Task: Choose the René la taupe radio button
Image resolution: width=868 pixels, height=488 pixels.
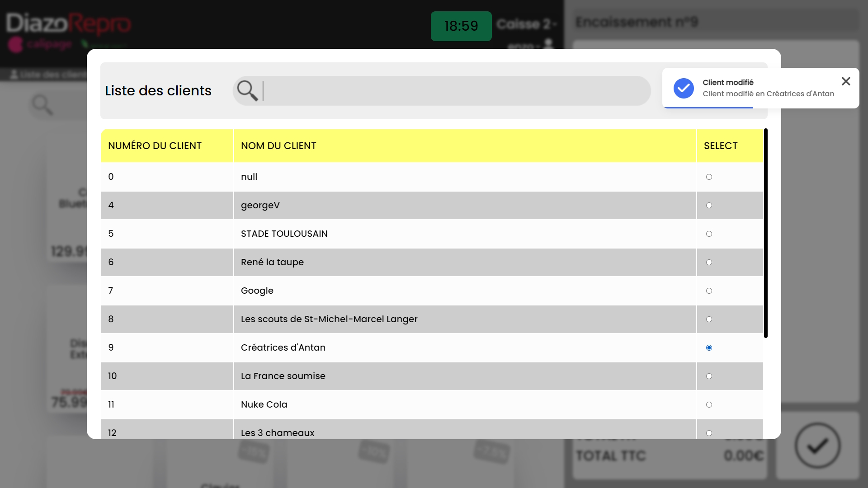Action: pos(709,263)
